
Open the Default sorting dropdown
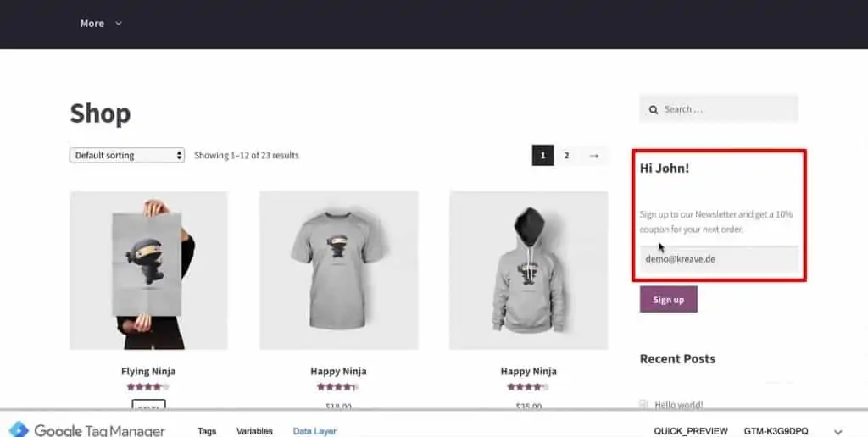[x=127, y=156]
